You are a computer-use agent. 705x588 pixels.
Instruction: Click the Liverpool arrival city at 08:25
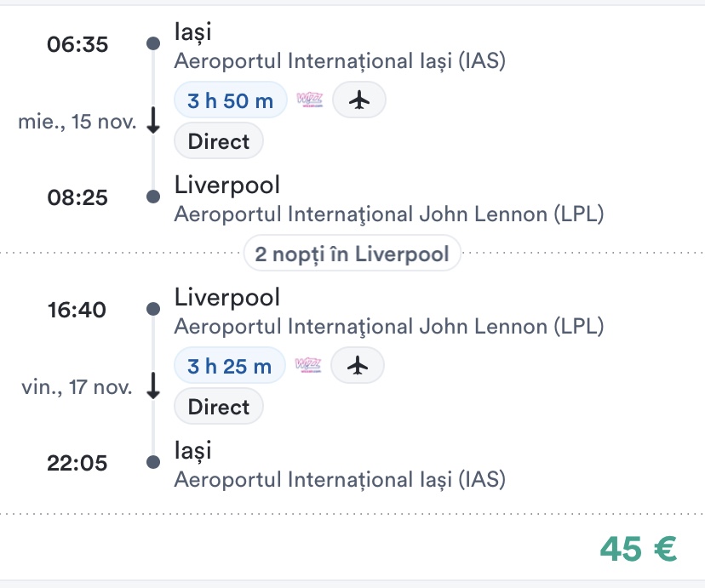pyautogui.click(x=226, y=185)
